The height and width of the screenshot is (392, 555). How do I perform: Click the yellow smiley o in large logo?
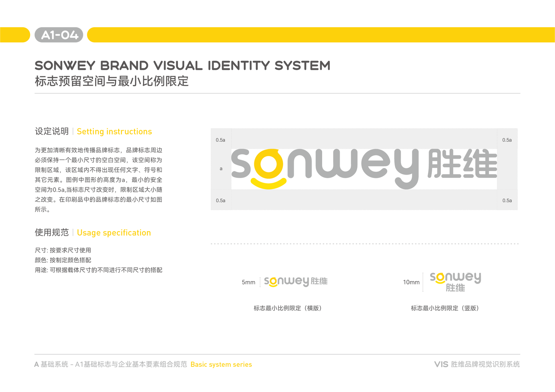click(x=269, y=169)
